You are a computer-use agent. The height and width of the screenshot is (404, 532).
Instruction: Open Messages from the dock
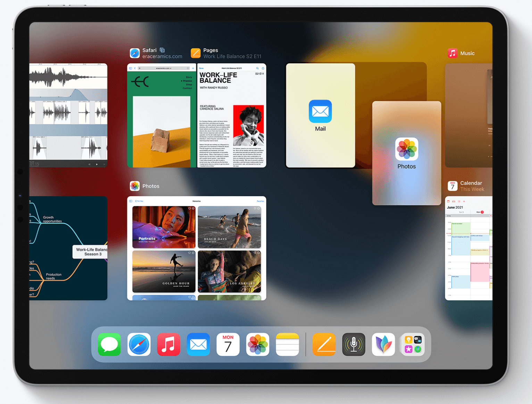(109, 344)
